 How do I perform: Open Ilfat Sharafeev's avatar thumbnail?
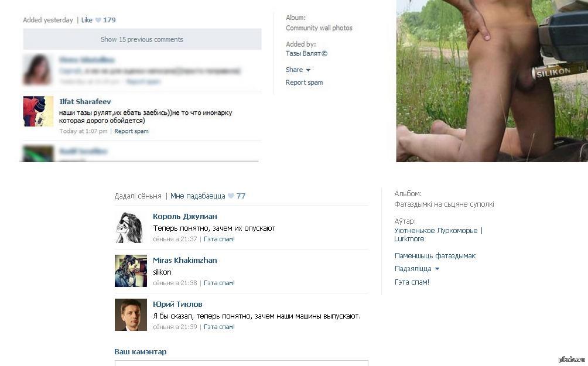click(38, 111)
